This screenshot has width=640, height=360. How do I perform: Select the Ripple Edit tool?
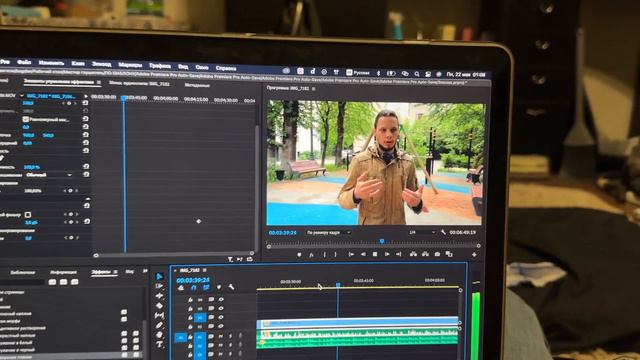(159, 296)
